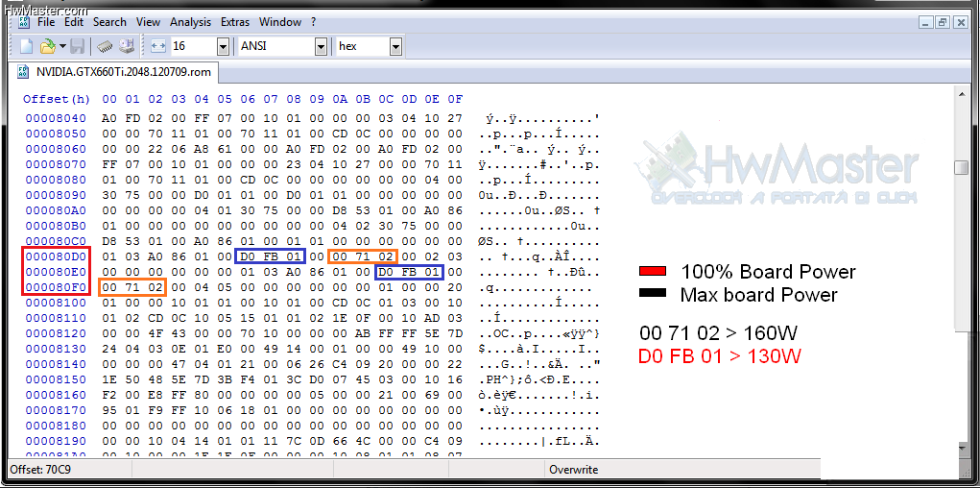Click the bytes-per-row width icon
Screen dimensions: 980x488
coord(158,46)
